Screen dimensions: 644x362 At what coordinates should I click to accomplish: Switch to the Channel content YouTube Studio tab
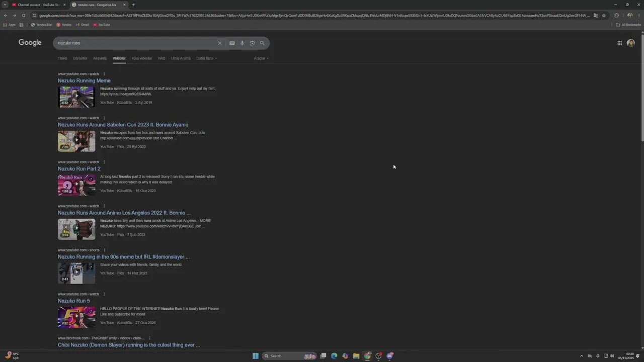(39, 5)
